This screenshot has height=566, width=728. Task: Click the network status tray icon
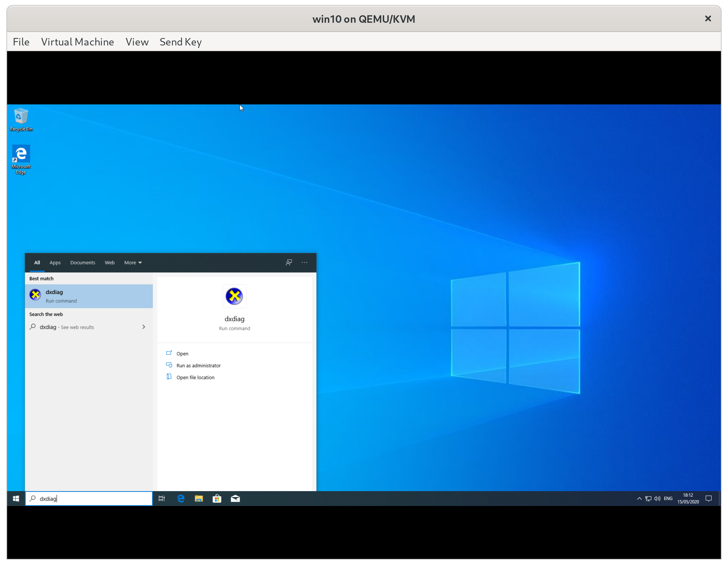click(x=648, y=498)
